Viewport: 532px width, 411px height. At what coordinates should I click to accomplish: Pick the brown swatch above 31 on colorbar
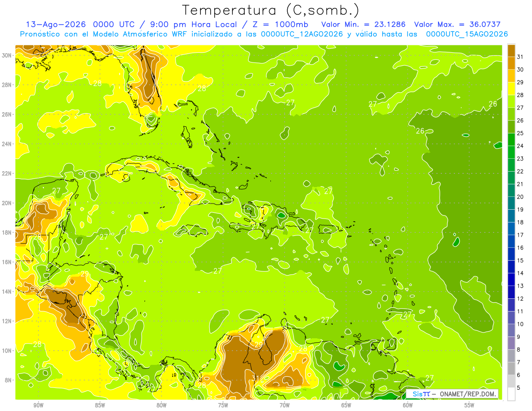coord(512,51)
